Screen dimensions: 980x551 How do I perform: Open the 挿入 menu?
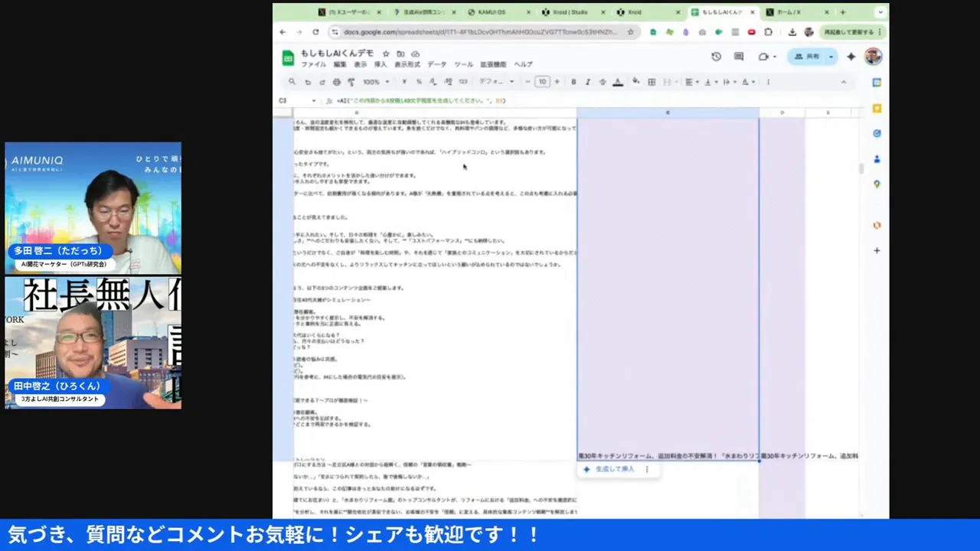coord(381,65)
